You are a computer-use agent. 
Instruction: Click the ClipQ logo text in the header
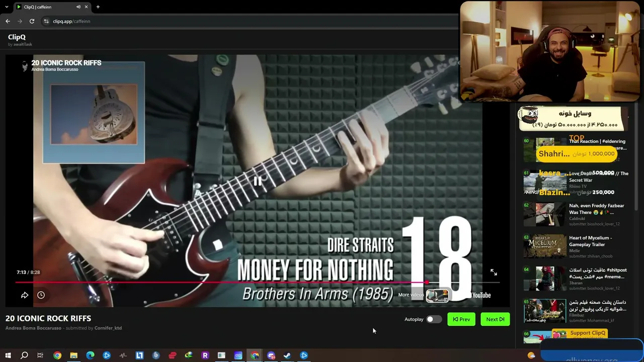[x=17, y=37]
